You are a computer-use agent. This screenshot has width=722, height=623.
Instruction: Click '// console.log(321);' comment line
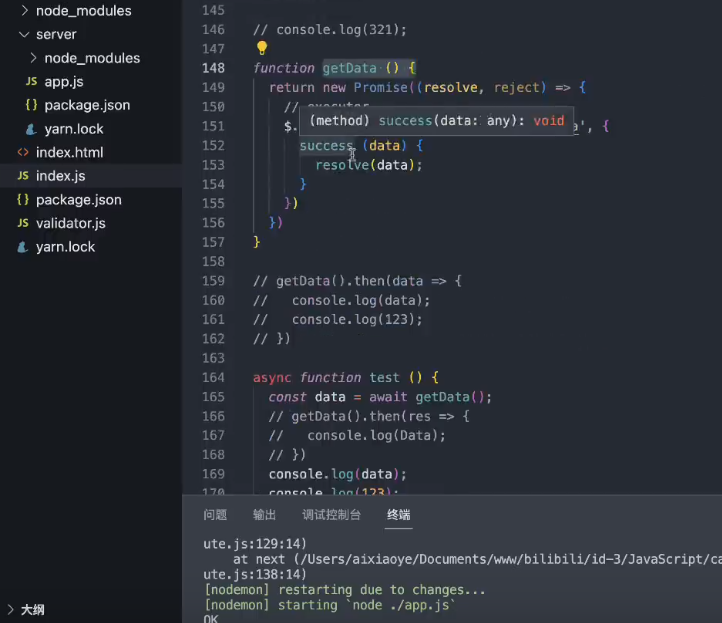(x=330, y=30)
